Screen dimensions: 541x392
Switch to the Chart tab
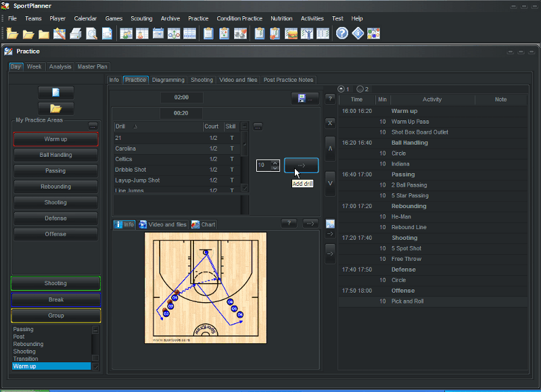pos(204,224)
